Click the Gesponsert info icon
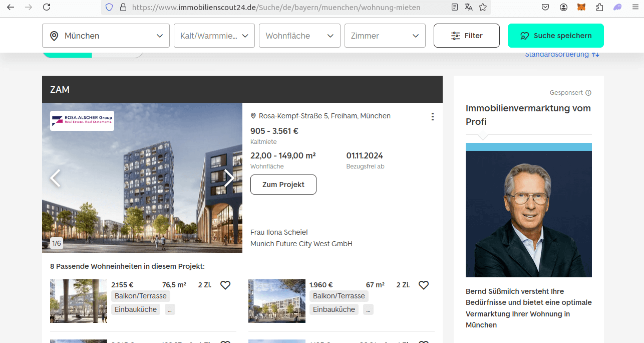 click(x=588, y=93)
